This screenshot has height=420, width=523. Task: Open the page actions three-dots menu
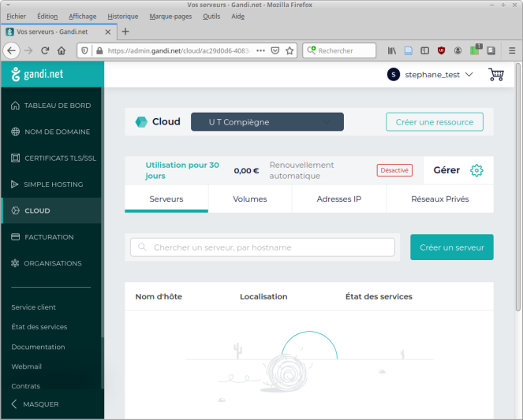260,50
